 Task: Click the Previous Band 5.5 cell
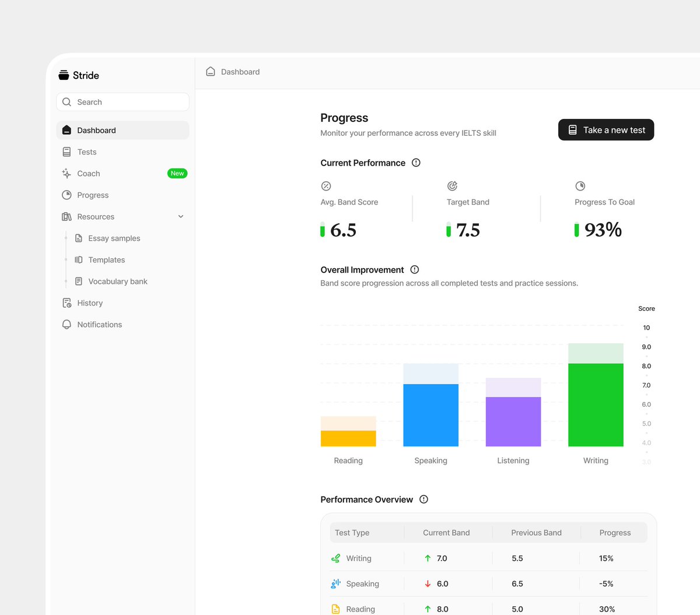(517, 558)
